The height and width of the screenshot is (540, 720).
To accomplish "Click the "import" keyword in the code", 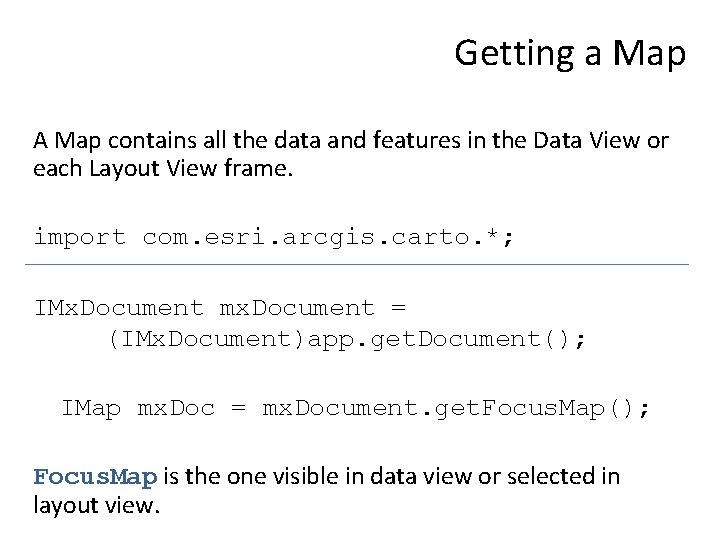I will point(79,238).
